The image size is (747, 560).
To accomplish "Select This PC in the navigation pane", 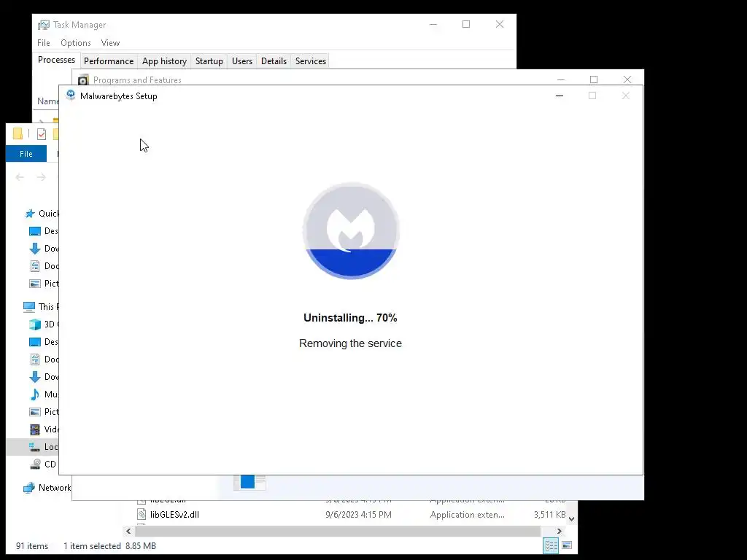I will [41, 307].
